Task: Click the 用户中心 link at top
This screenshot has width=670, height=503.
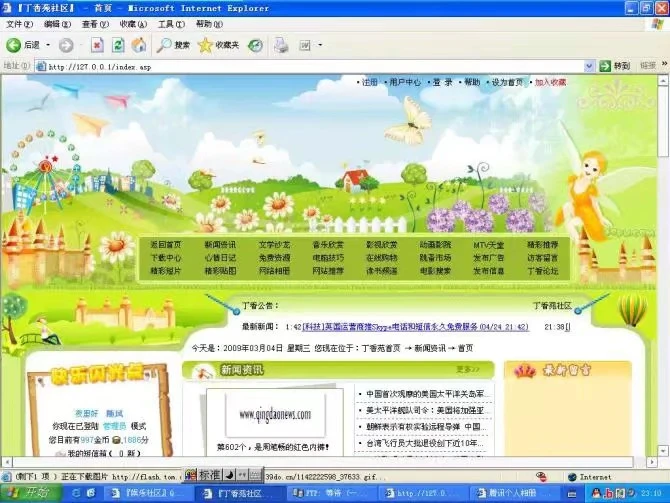Action: 405,82
